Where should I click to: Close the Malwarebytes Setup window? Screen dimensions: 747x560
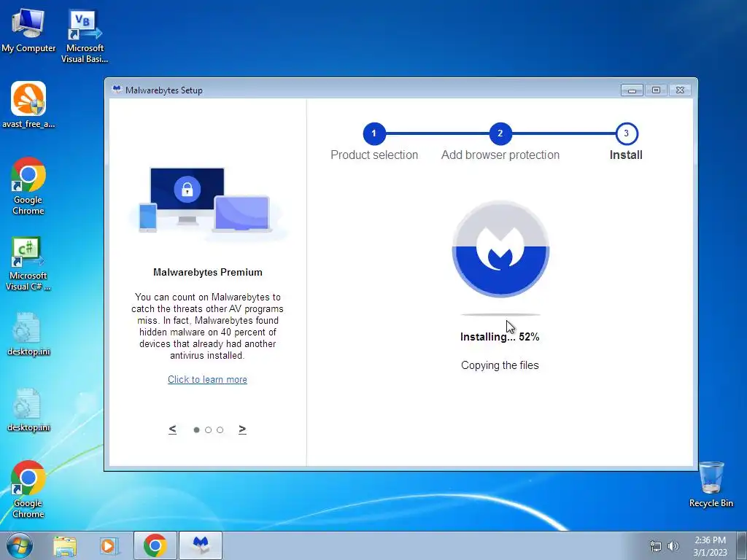point(681,90)
